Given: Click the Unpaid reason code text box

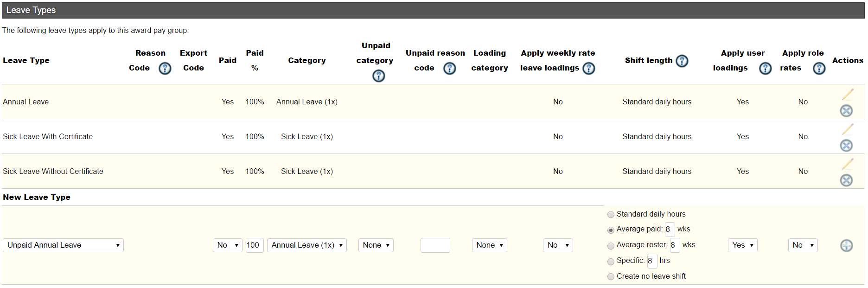Looking at the screenshot, I should (x=435, y=245).
